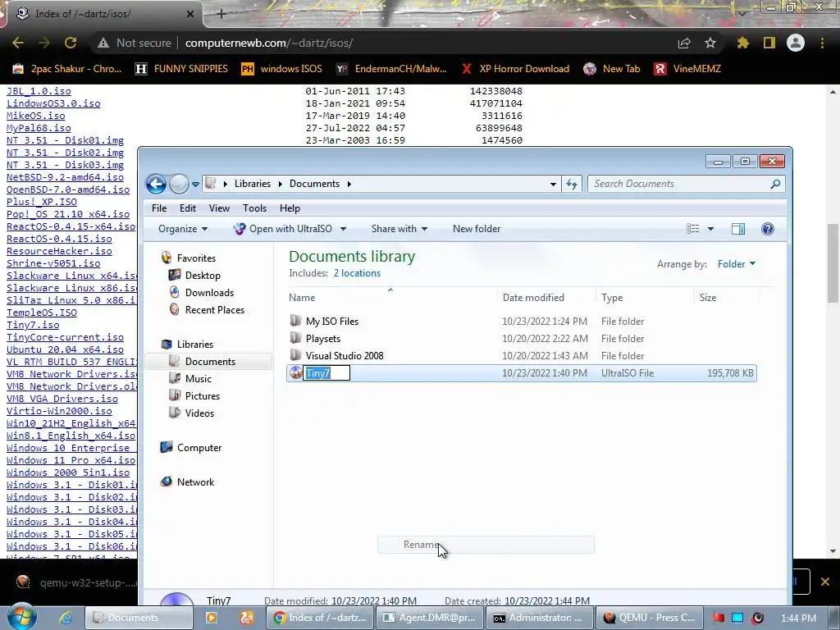Open Explorer Edit menu
Image resolution: width=840 pixels, height=630 pixels.
click(x=188, y=208)
